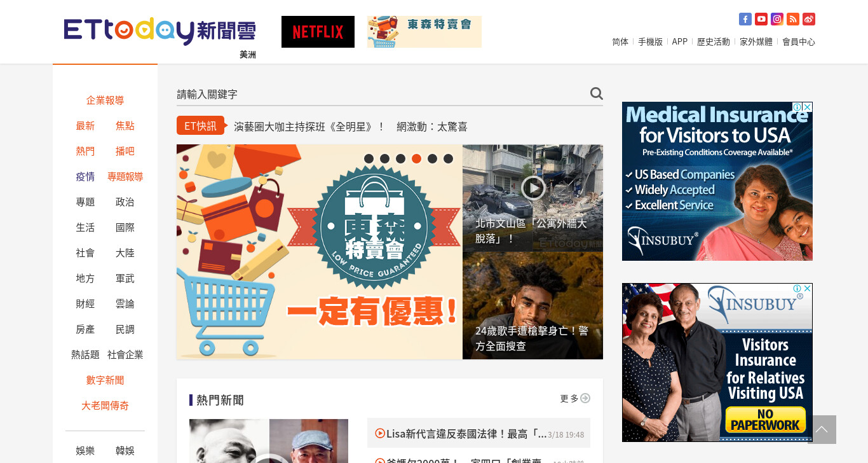Open 社會企業 category
This screenshot has height=463, width=868.
click(x=125, y=355)
